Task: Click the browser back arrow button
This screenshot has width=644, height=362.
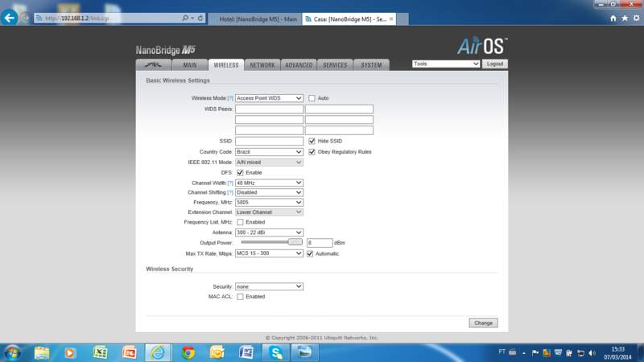Action: click(10, 18)
